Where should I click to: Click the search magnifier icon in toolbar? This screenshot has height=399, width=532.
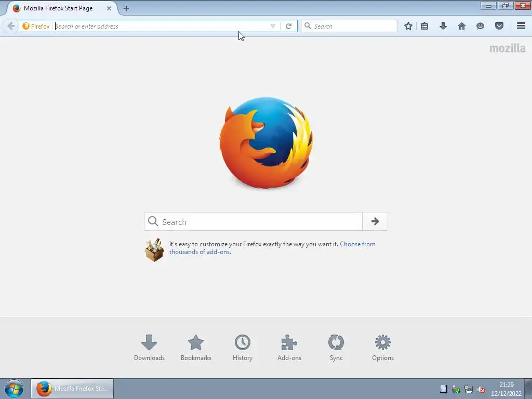click(308, 26)
